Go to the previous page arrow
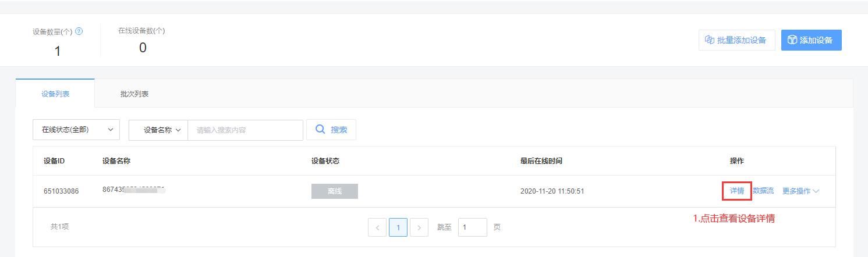868x257 pixels. 377,227
